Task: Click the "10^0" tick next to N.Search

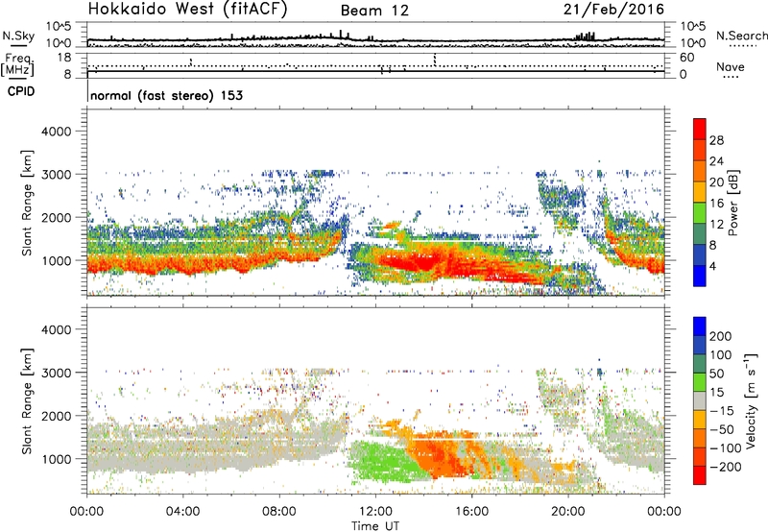Action: tap(693, 43)
